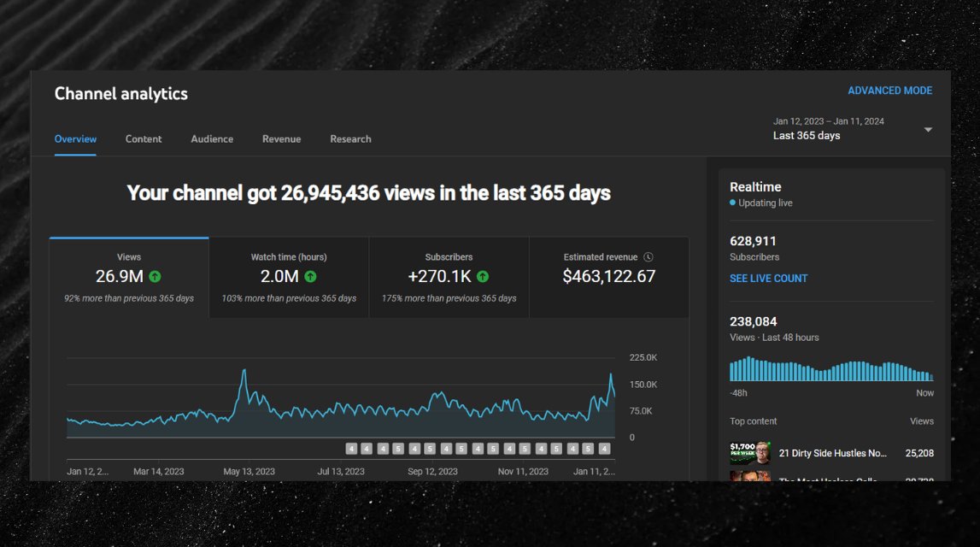Open the Overview tab
The image size is (980, 547).
point(75,138)
